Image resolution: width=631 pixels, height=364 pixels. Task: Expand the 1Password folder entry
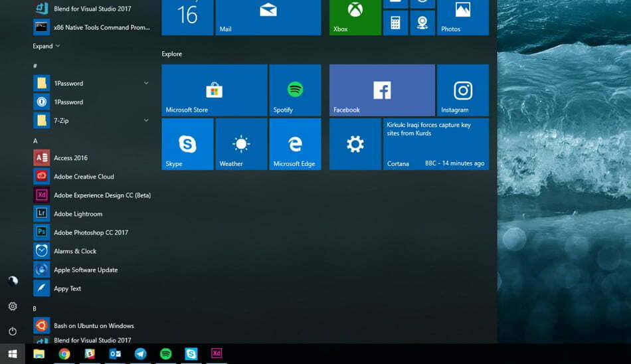click(92, 83)
